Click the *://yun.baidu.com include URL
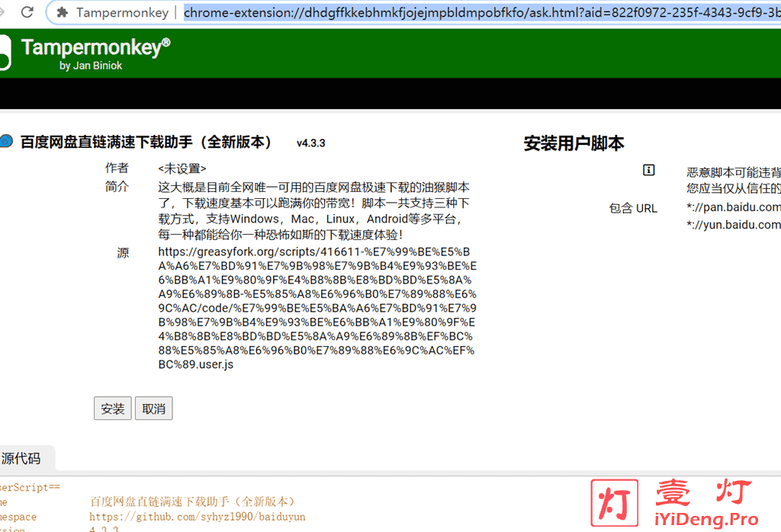 click(734, 224)
